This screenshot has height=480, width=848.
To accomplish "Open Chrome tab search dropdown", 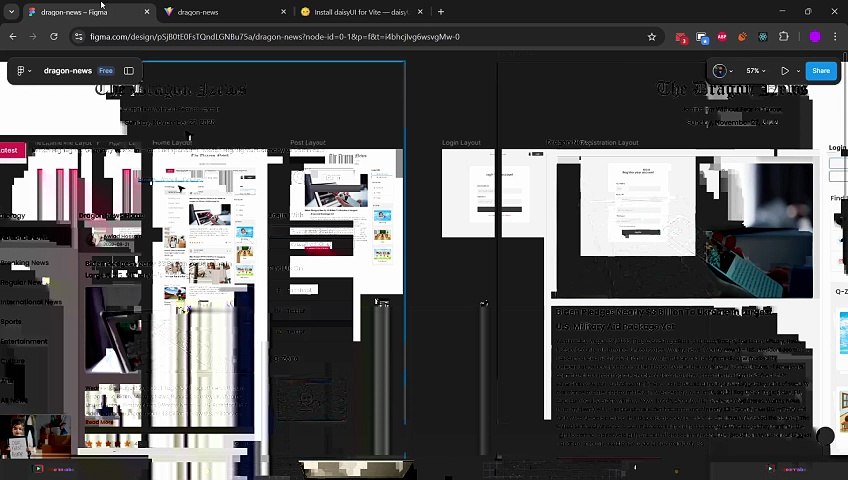I will tap(11, 11).
